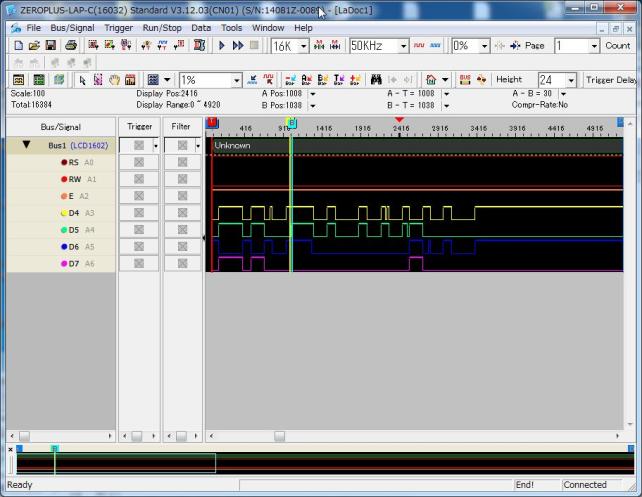Image resolution: width=642 pixels, height=497 pixels.
Task: Click the Print icon in toolbar
Action: 71,46
